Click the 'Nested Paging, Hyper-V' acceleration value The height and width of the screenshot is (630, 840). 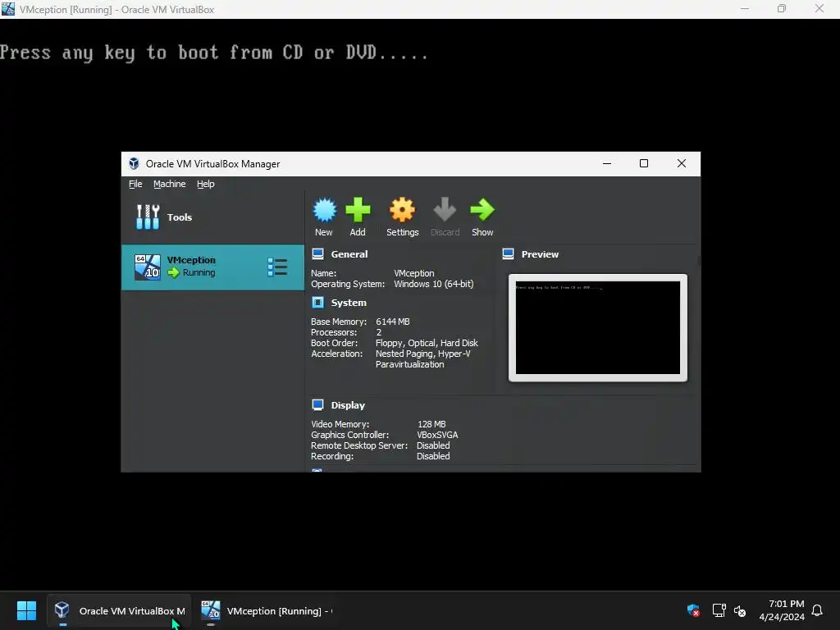click(x=422, y=354)
